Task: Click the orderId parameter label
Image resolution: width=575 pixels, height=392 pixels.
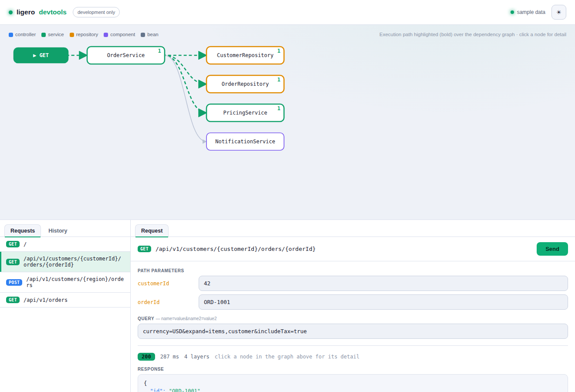Action: tap(149, 302)
